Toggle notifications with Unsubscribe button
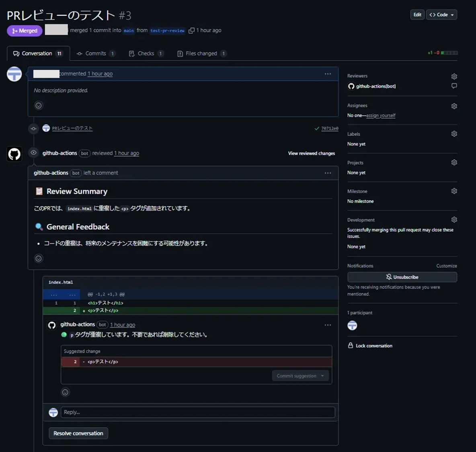 point(402,277)
